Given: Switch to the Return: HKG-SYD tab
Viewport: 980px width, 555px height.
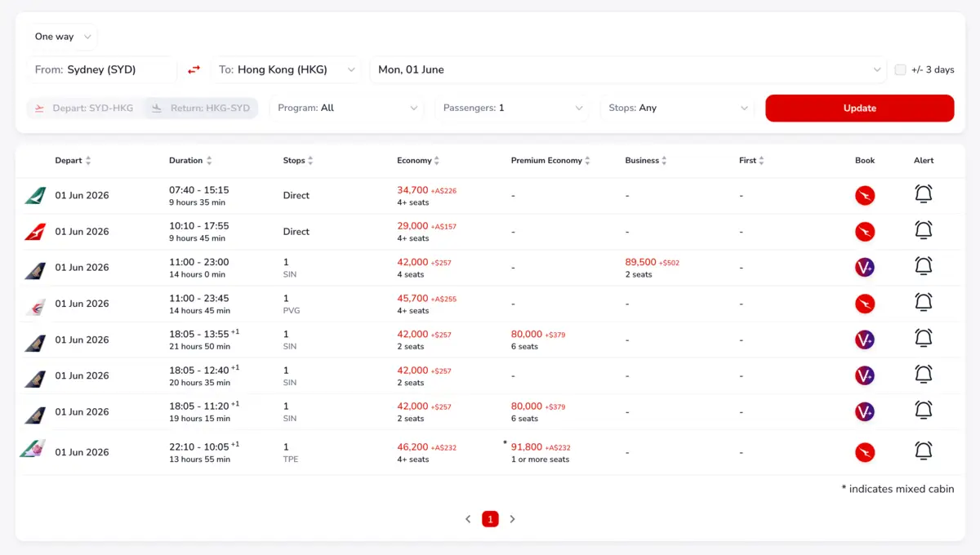Looking at the screenshot, I should 200,107.
